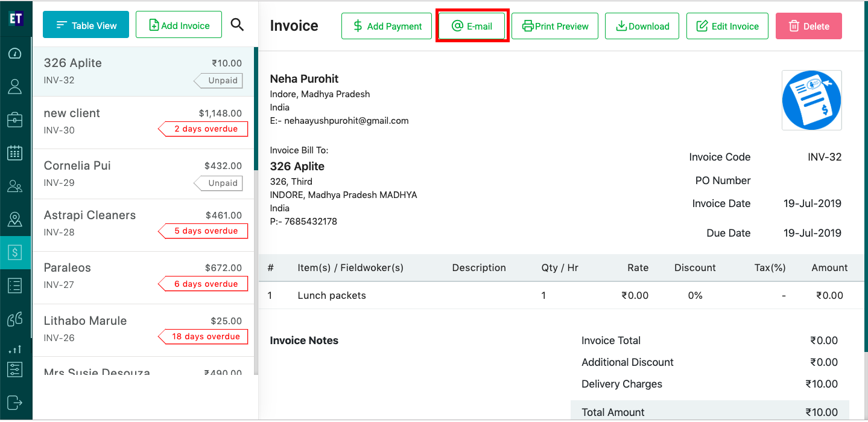Click the 'Discount' column header

(x=695, y=267)
